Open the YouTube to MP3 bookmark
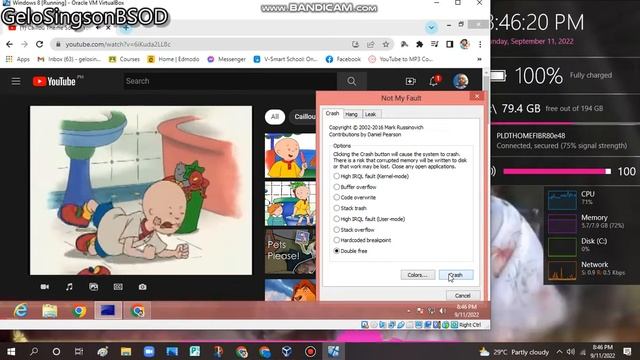The width and height of the screenshot is (640, 360). tap(401, 59)
